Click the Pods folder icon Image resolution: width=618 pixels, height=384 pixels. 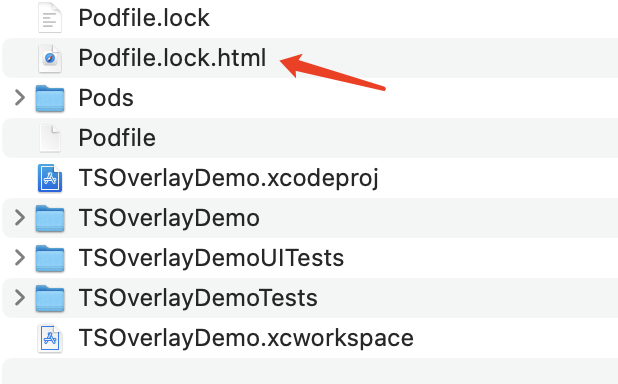tap(50, 98)
